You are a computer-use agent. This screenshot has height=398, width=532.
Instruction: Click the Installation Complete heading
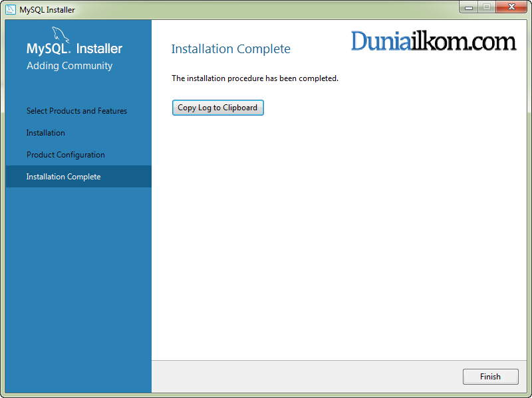[231, 49]
